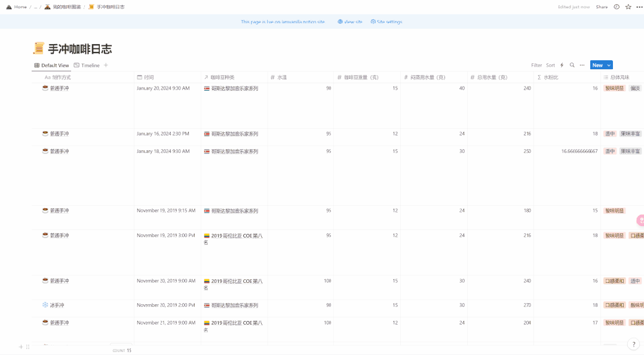Viewport: 644px width, 355px height.
Task: Open the page options menu in the top bar
Action: 639,7
